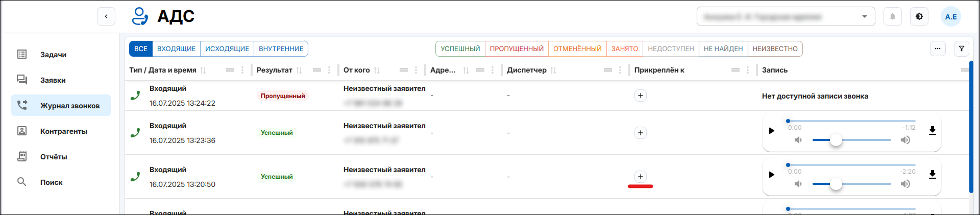Mute the 13:23:36 recording volume icon
This screenshot has height=215, width=980.
pyautogui.click(x=798, y=140)
